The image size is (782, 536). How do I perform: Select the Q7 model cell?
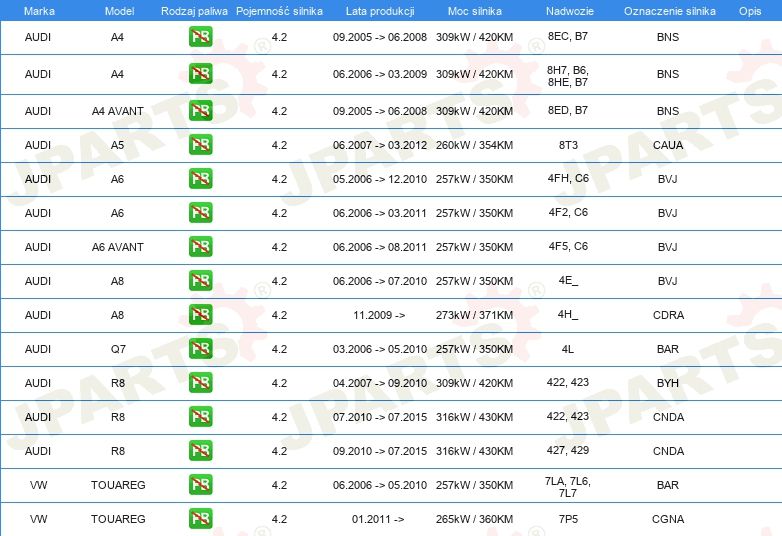pos(118,349)
